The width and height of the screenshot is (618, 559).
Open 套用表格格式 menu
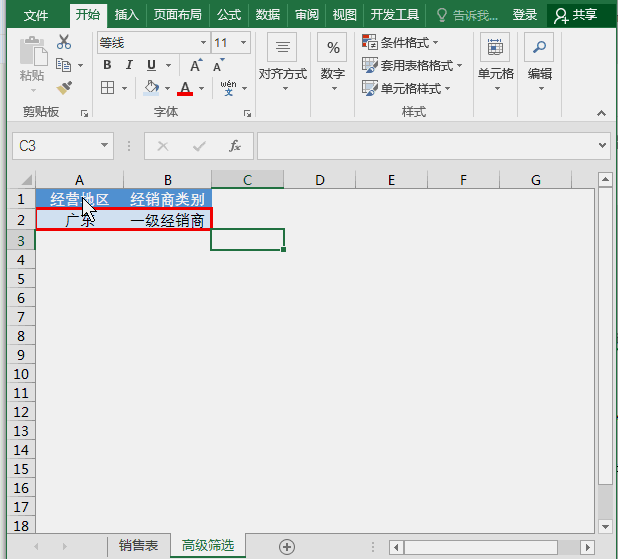(x=421, y=65)
